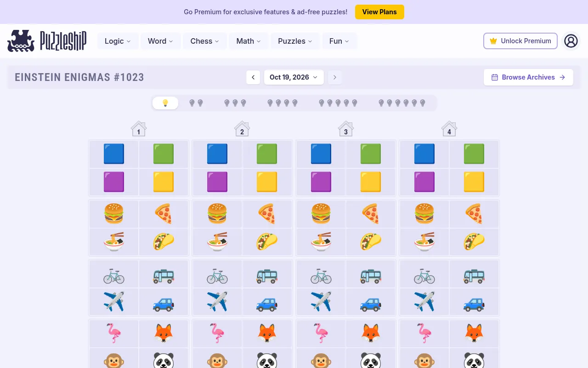Select airplane in house 2
This screenshot has height=368, width=588.
point(217,302)
